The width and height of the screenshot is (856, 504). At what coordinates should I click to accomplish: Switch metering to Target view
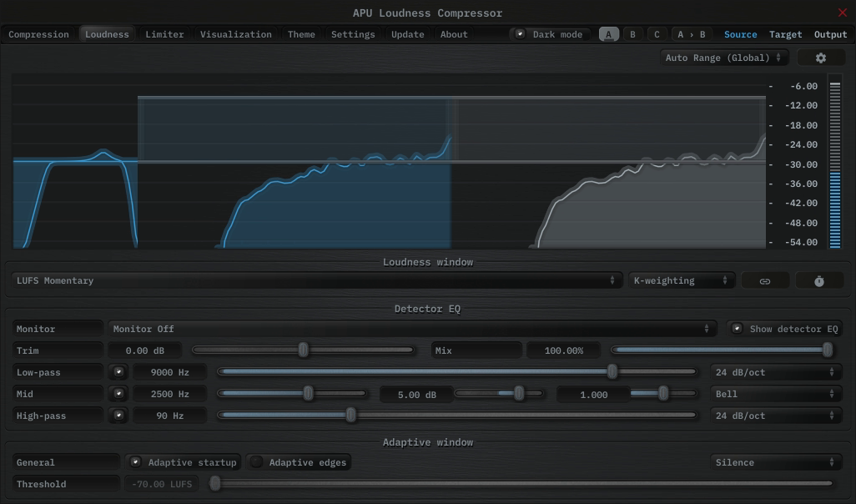tap(785, 34)
